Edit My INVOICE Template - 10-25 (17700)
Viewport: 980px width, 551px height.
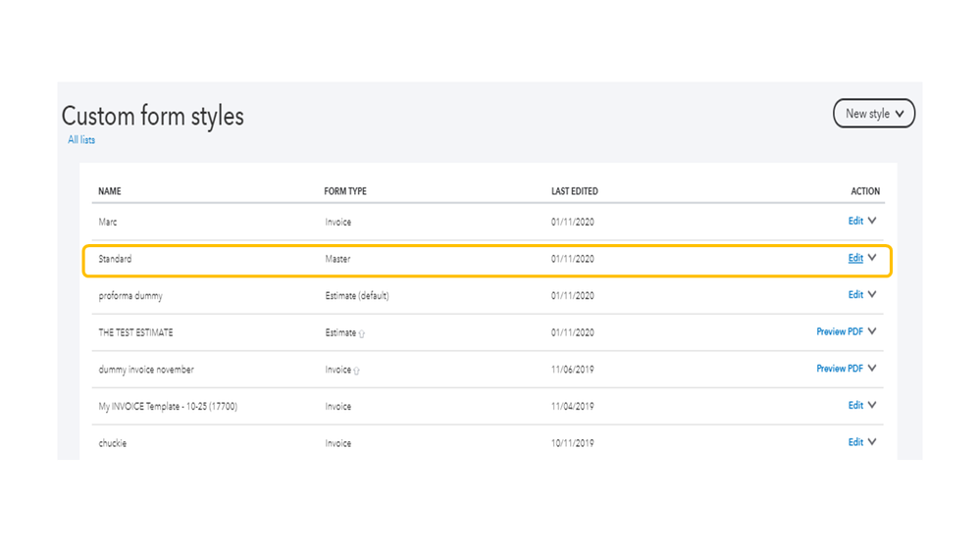[855, 405]
